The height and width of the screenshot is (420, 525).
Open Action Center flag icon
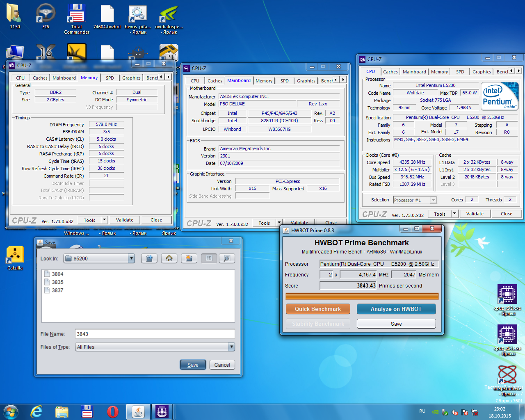click(465, 412)
